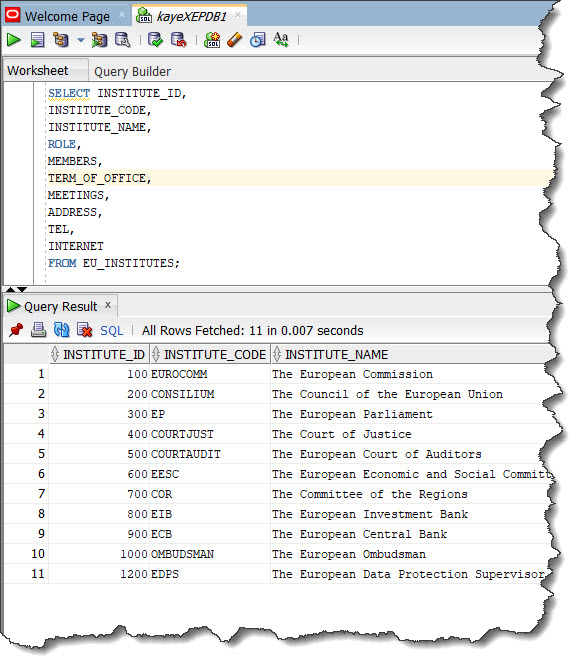Open an Unshared SQL Worksheet
The width and height of the screenshot is (585, 669).
(212, 40)
